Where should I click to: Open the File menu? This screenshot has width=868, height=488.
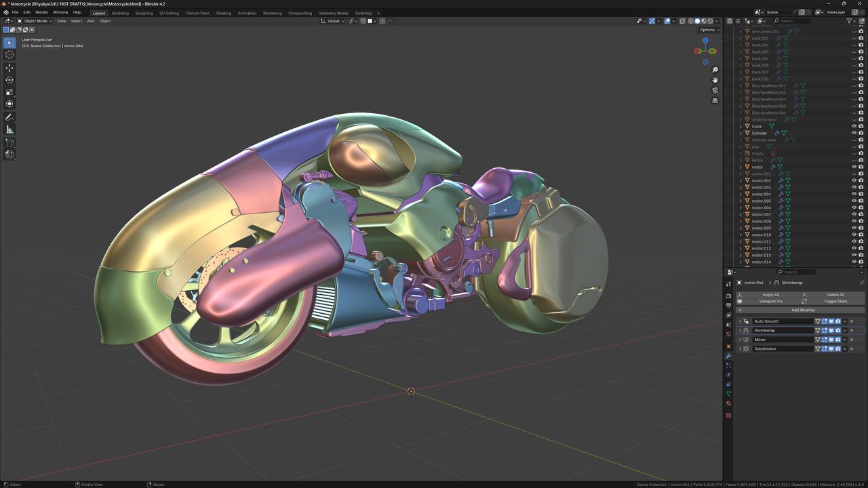tap(15, 12)
